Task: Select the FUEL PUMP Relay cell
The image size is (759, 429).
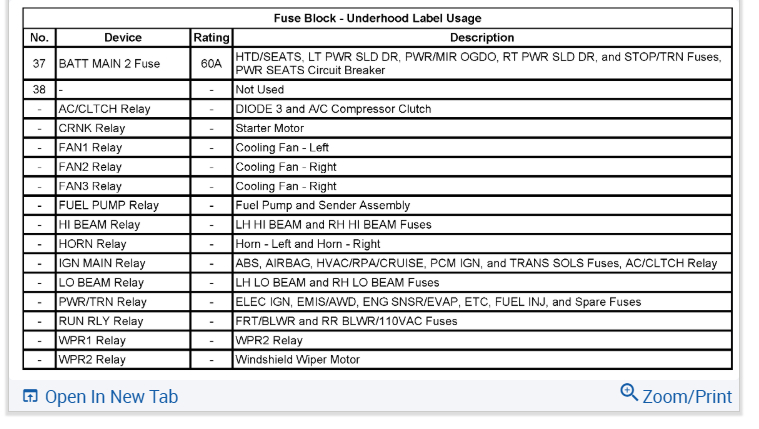Action: pos(108,206)
